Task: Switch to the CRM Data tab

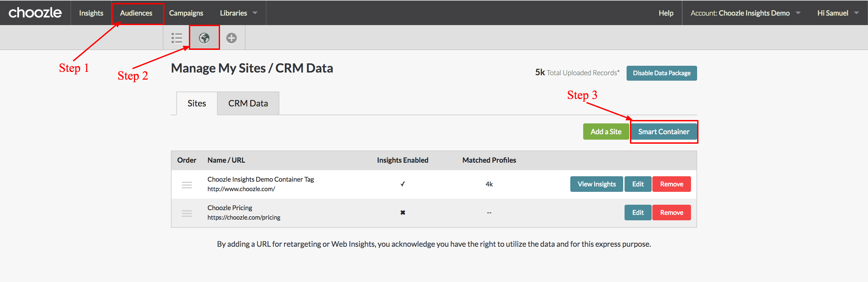Action: pos(248,103)
